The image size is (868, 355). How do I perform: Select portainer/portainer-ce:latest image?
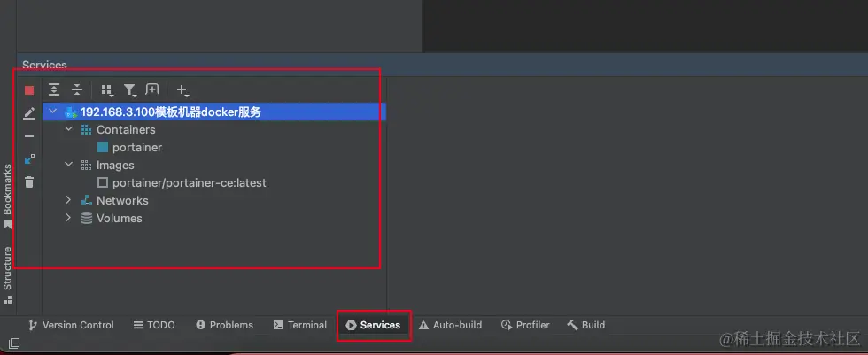pyautogui.click(x=190, y=183)
